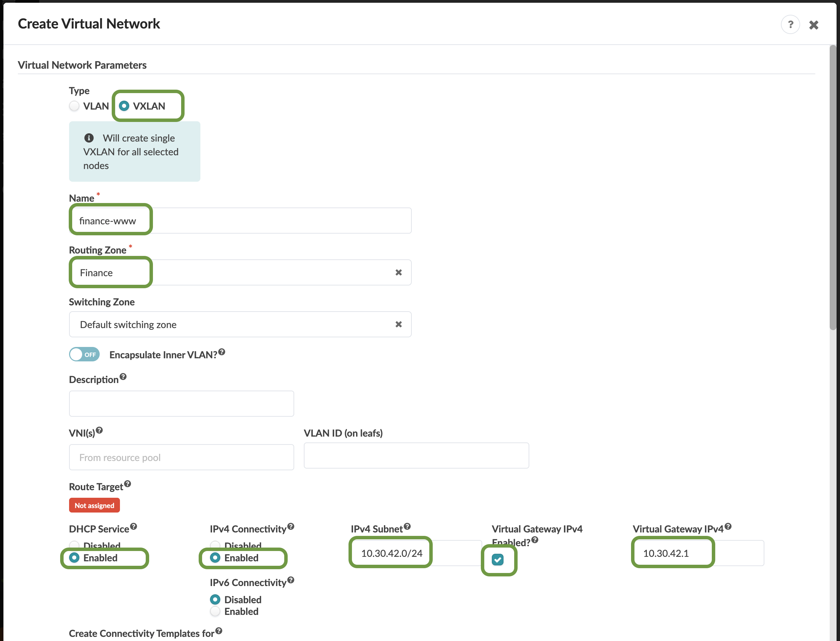Show help for Create Connectivity Templates for
This screenshot has height=641, width=840.
(219, 631)
